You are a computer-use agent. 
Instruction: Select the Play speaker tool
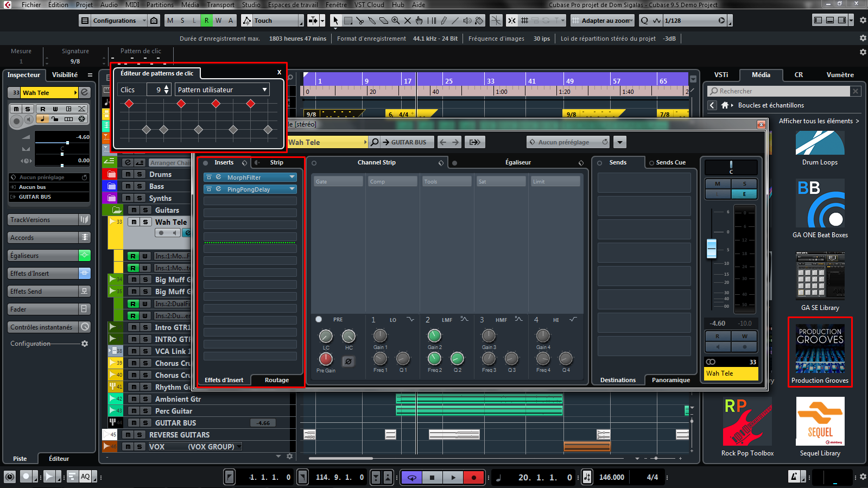pos(467,21)
